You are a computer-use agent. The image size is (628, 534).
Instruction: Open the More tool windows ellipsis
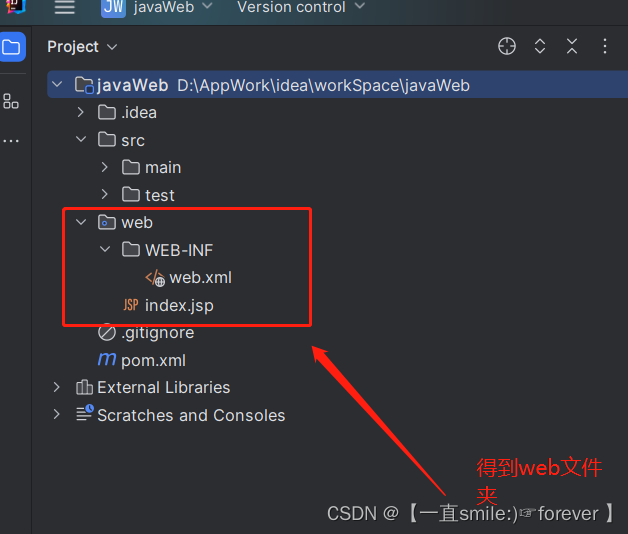pyautogui.click(x=11, y=141)
